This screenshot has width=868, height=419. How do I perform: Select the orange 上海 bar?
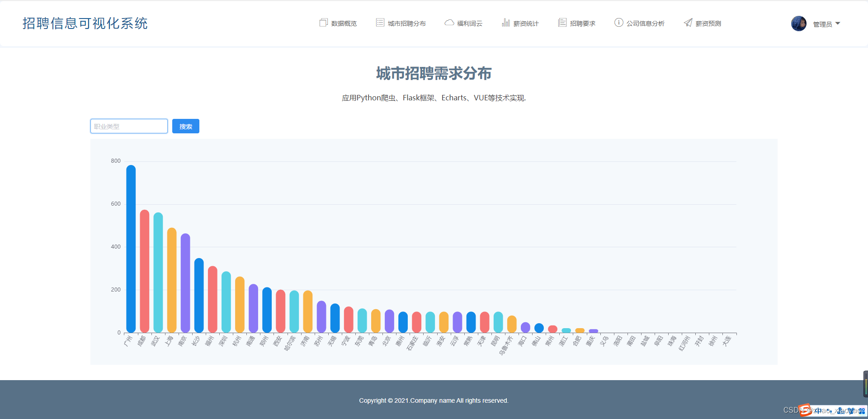(172, 280)
